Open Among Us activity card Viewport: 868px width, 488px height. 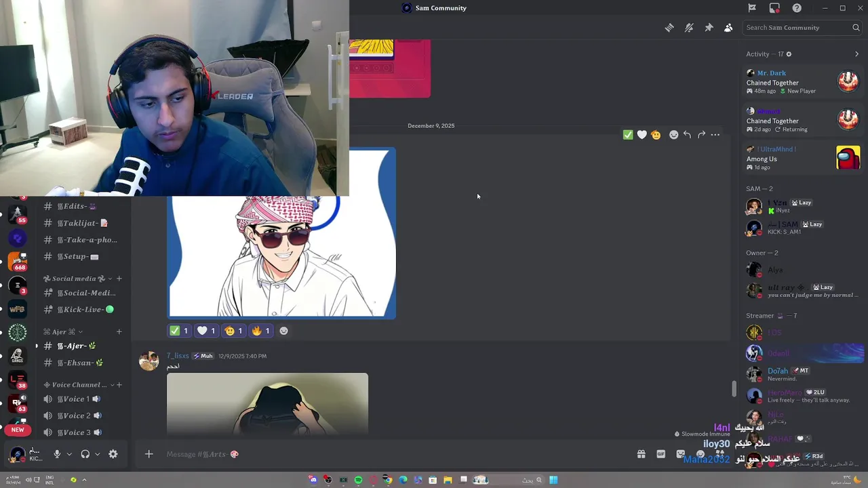(803, 159)
